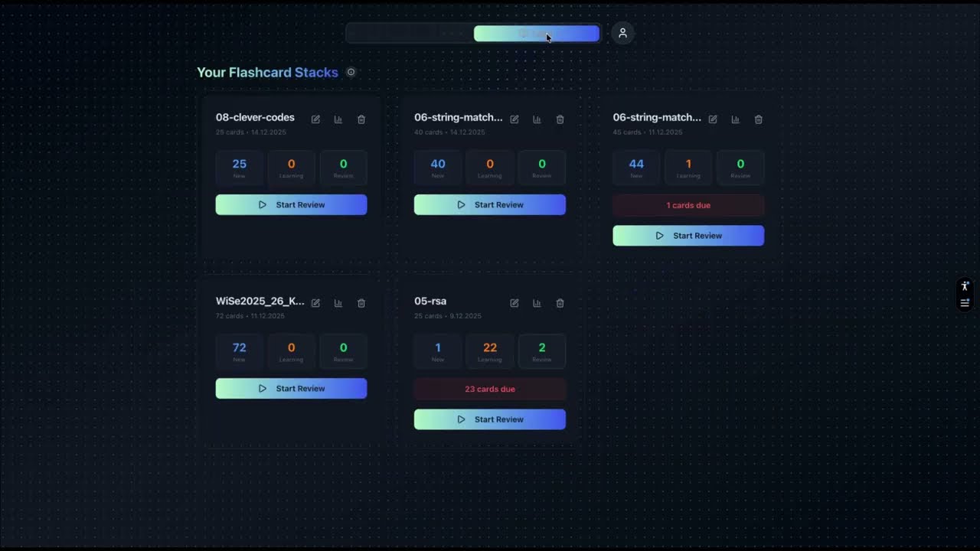Trash the WiSe2025_26_K... stack
This screenshot has height=551, width=980.
361,303
